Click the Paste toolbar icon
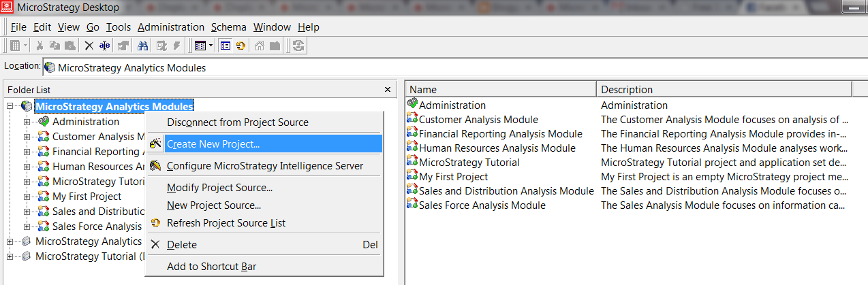Image resolution: width=868 pixels, height=285 pixels. coord(69,46)
